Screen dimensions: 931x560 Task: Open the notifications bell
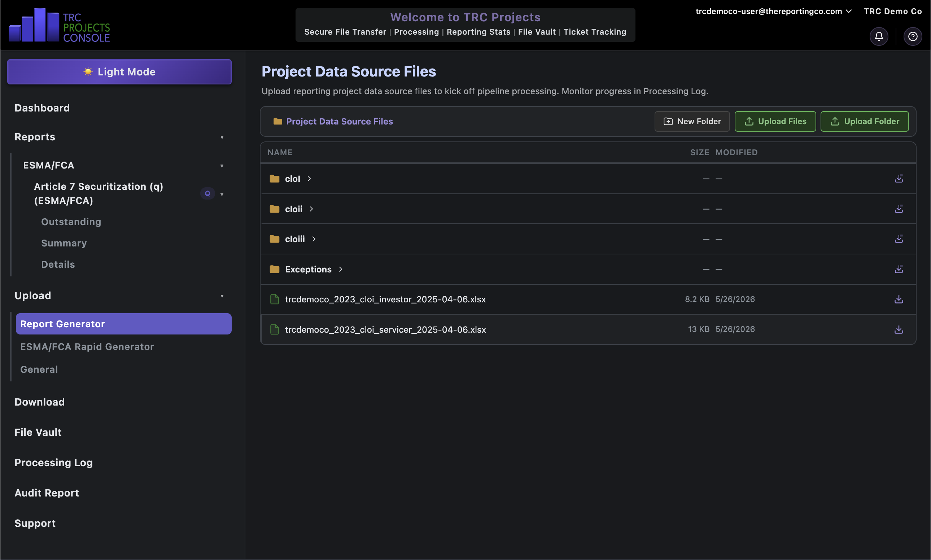[879, 36]
